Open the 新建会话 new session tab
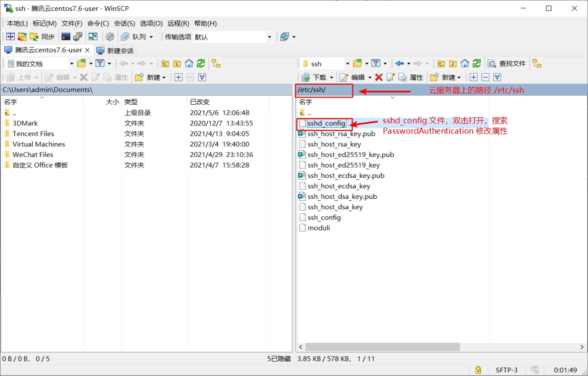588x376 pixels. [x=115, y=50]
